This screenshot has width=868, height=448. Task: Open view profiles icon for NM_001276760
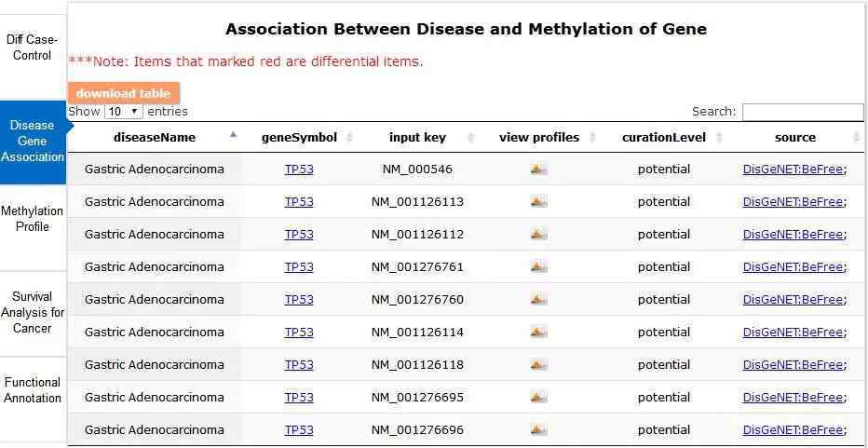(538, 300)
